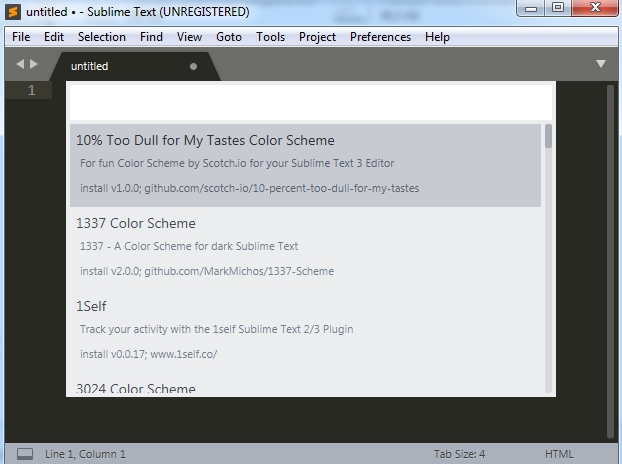The image size is (622, 464).
Task: Click the Sublime Text app icon in title bar
Action: pyautogui.click(x=13, y=12)
